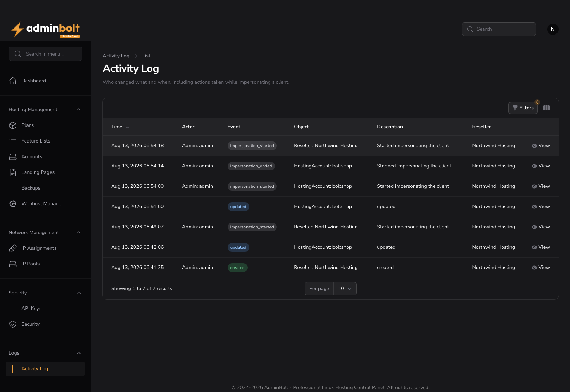Click the Landing Pages document icon
The image size is (570, 392).
click(x=13, y=172)
